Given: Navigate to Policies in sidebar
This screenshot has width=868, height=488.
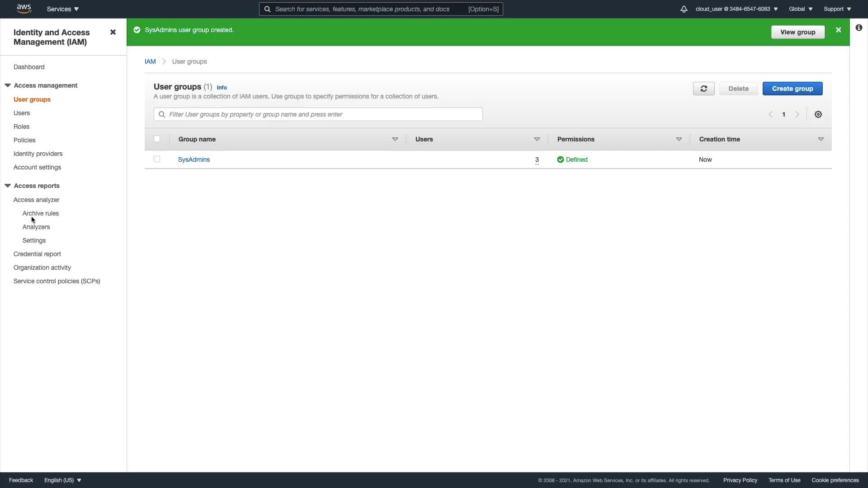Looking at the screenshot, I should [24, 140].
